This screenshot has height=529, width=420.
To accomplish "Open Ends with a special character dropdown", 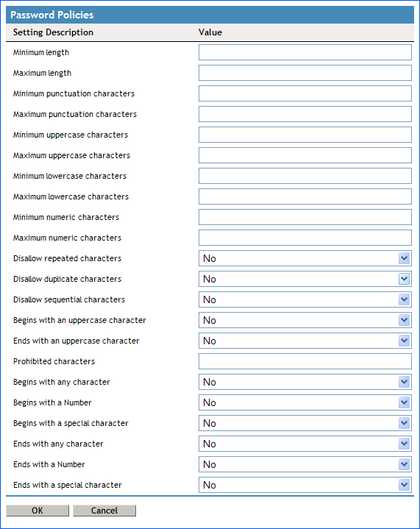I will click(x=305, y=485).
